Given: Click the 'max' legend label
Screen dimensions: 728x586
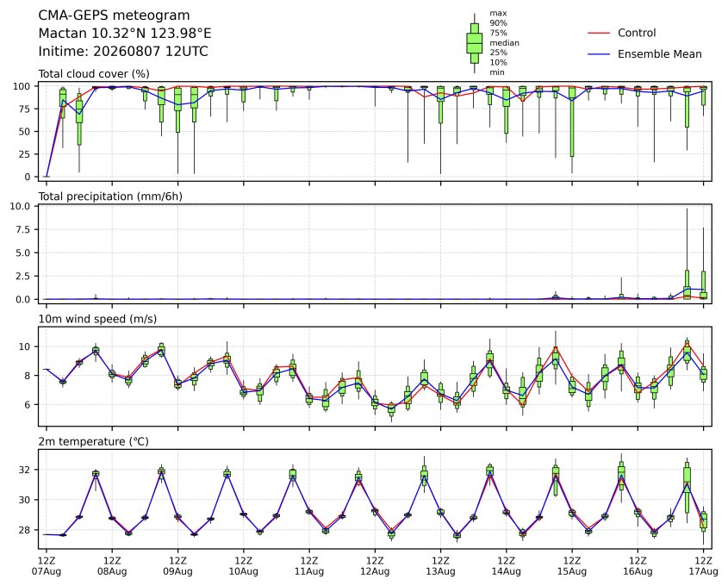Looking at the screenshot, I should [498, 14].
